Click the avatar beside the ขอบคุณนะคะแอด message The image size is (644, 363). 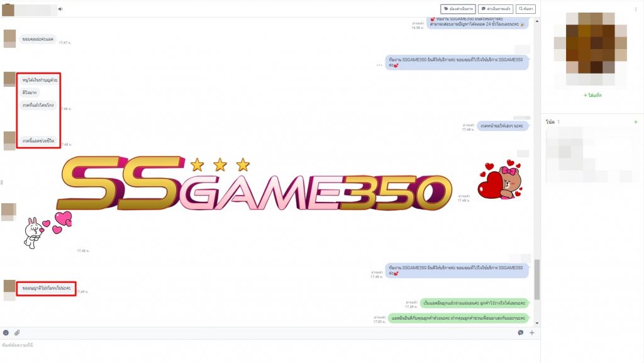pyautogui.click(x=9, y=38)
